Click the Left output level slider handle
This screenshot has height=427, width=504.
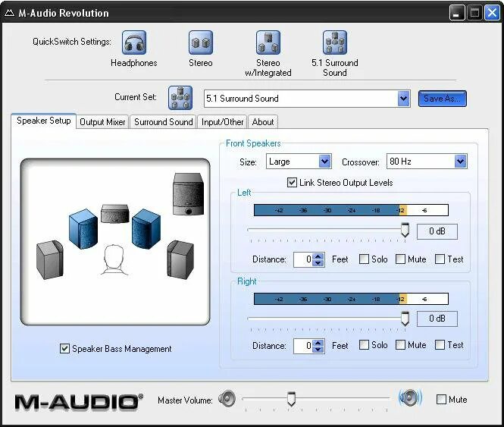[x=405, y=230]
